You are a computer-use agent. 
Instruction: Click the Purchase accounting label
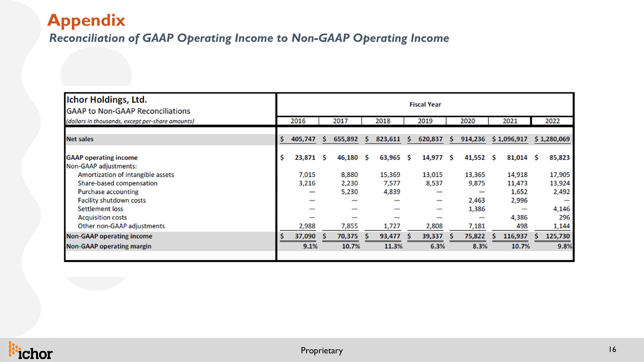click(x=108, y=192)
